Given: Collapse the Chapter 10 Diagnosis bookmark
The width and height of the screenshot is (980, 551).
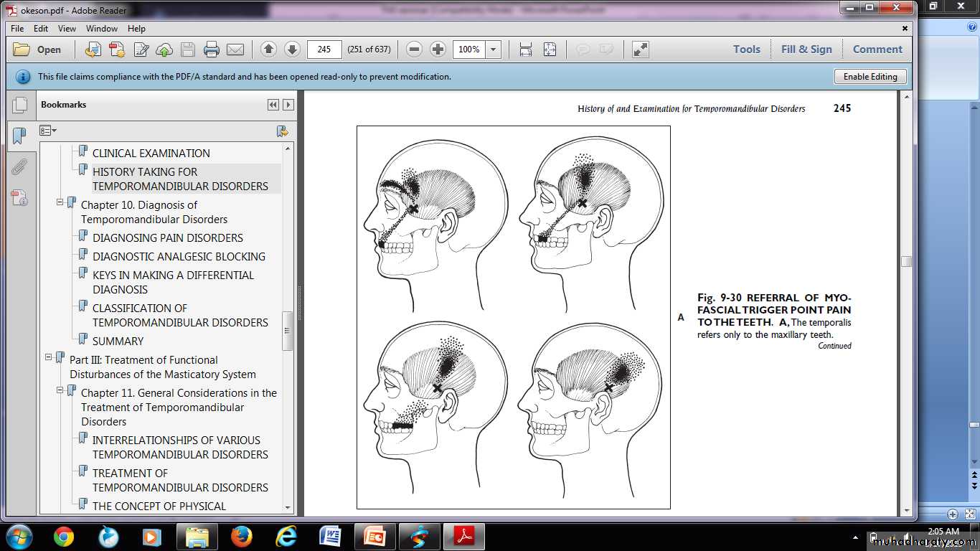Looking at the screenshot, I should coord(60,203).
